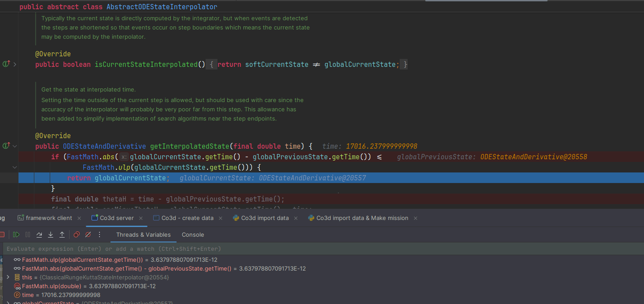Step out of current method
Viewport: 644px width, 304px height.
pyautogui.click(x=62, y=234)
